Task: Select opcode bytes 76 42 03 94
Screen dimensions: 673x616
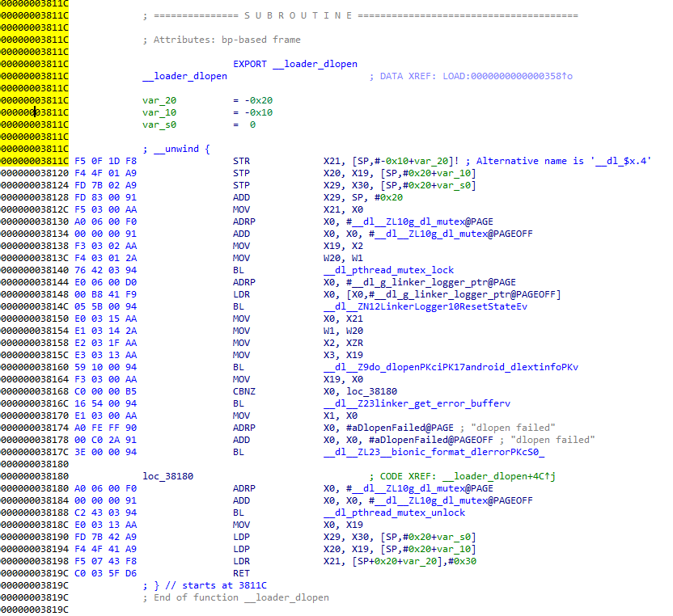Action: [106, 270]
